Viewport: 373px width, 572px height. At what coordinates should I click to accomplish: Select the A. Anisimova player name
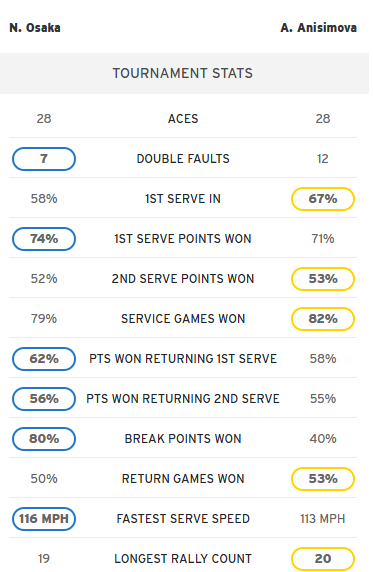click(x=318, y=28)
